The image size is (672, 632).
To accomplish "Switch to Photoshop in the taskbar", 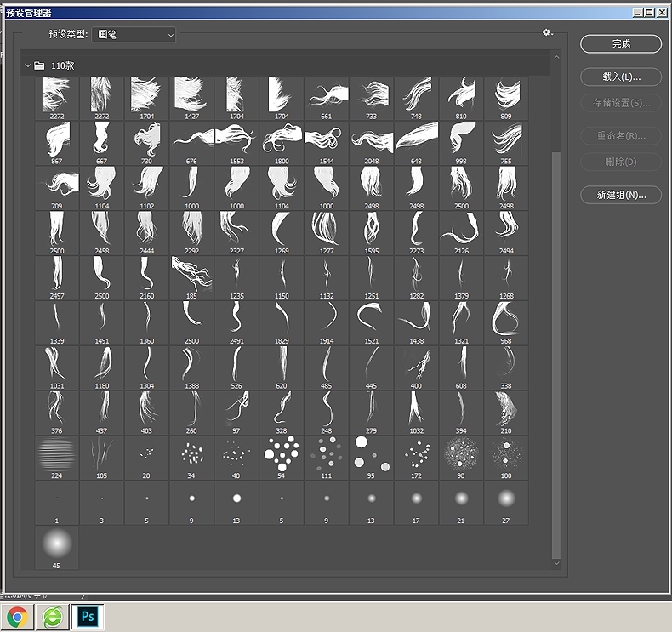I will tap(88, 617).
